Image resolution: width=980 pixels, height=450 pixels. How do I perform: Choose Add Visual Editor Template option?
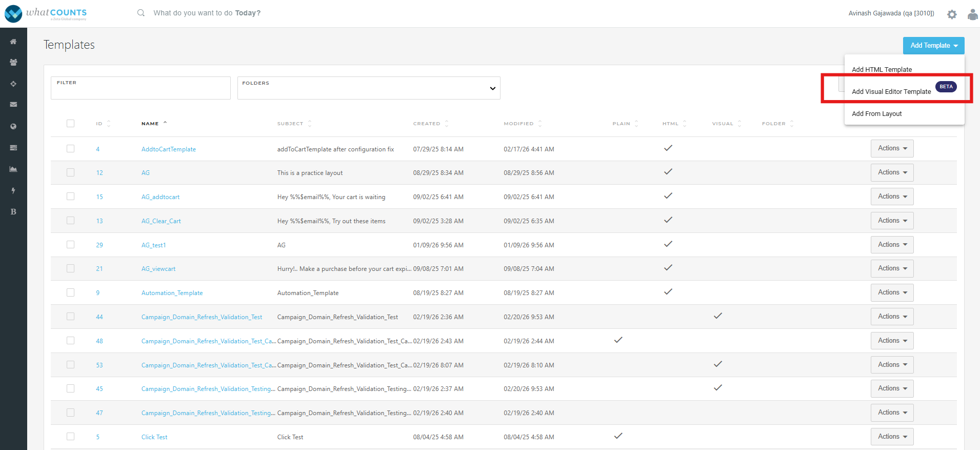[x=891, y=92]
